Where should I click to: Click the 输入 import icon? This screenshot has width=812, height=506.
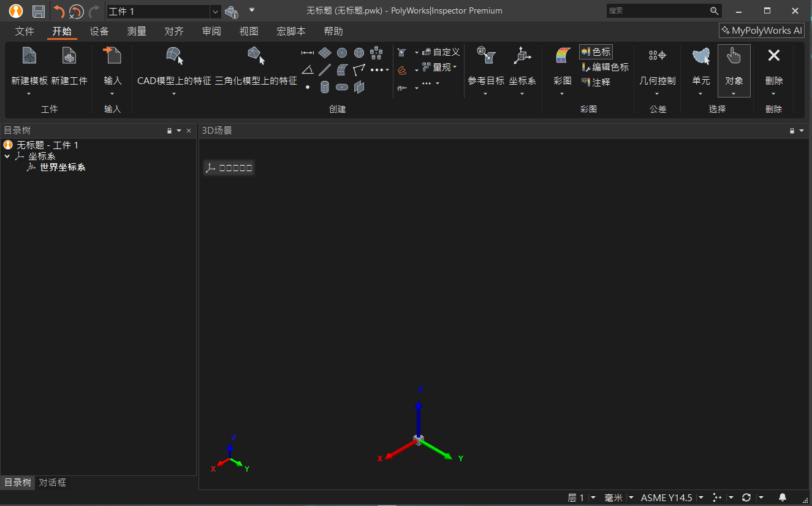(x=112, y=56)
